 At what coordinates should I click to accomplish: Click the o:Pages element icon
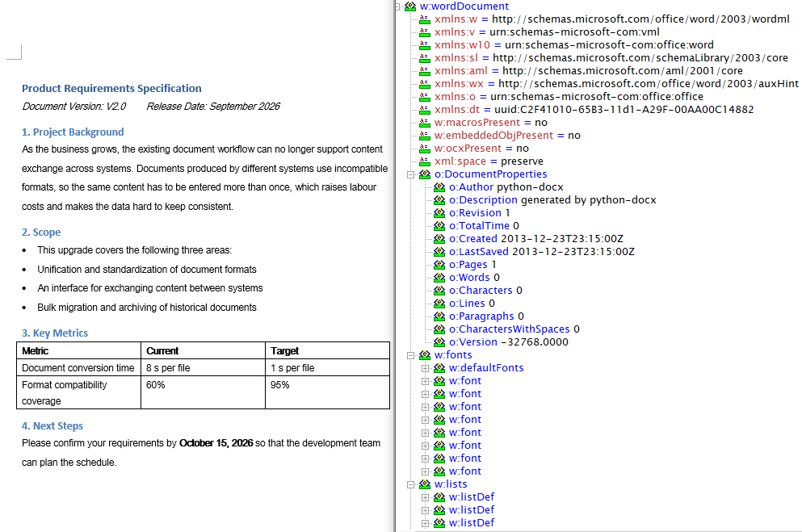(439, 265)
